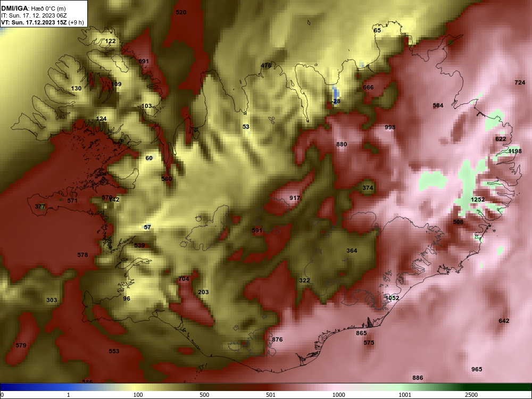Click the 57 value label
532x399 pixels.
point(147,227)
